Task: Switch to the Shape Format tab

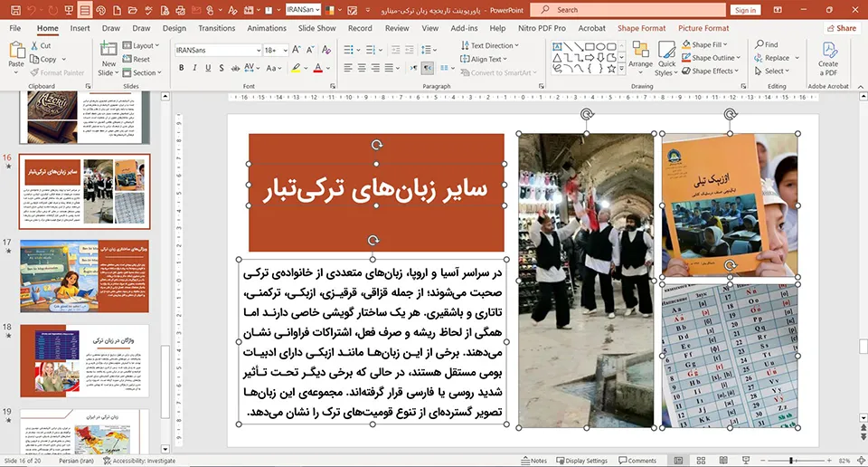Action: coord(642,28)
